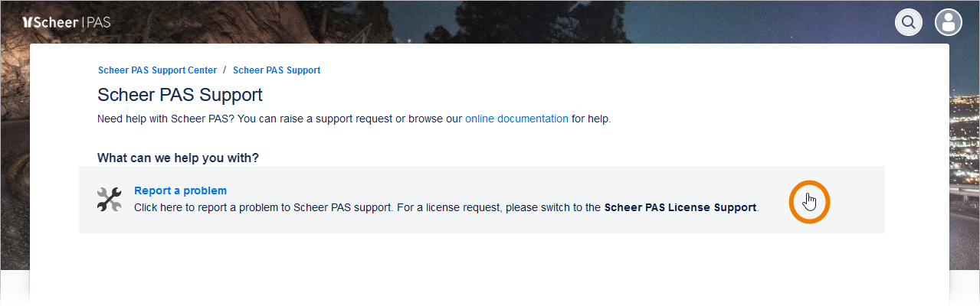Click the night sky banner between logo and search
The image size is (980, 306).
pyautogui.click(x=498, y=21)
